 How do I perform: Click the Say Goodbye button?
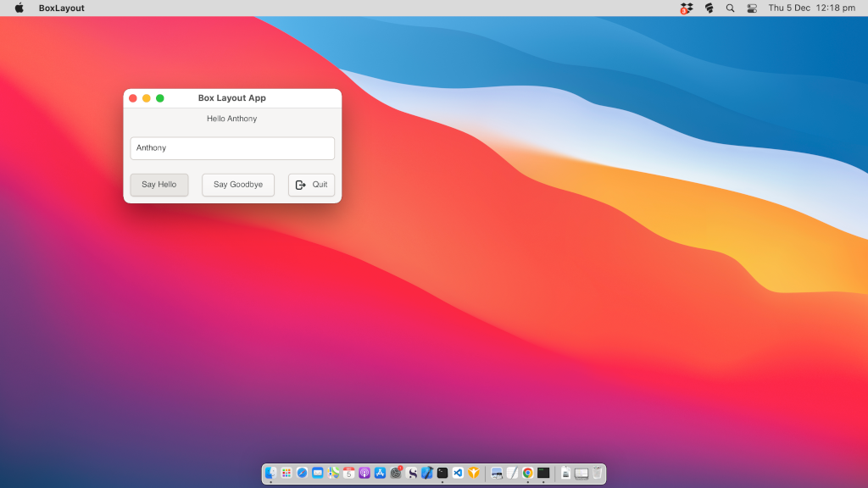(237, 185)
